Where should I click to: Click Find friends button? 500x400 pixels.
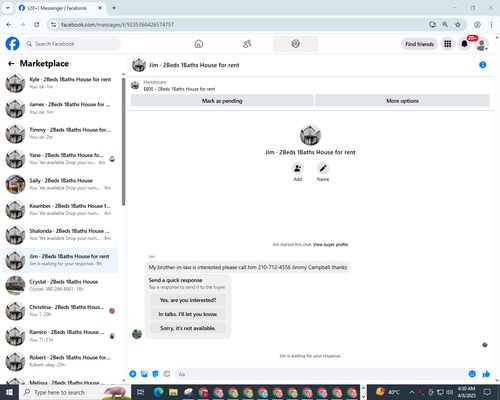pyautogui.click(x=419, y=44)
